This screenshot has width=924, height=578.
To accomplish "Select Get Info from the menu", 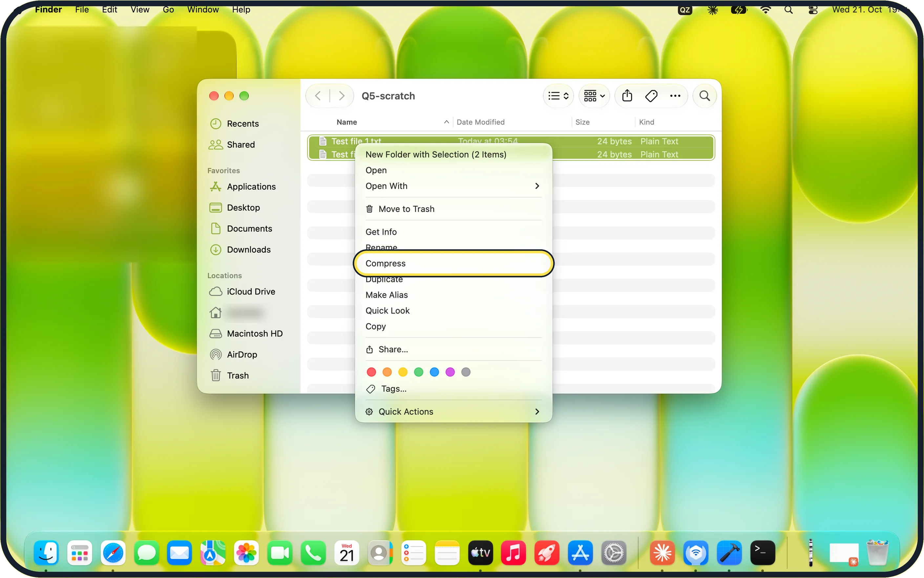I will pyautogui.click(x=453, y=232).
